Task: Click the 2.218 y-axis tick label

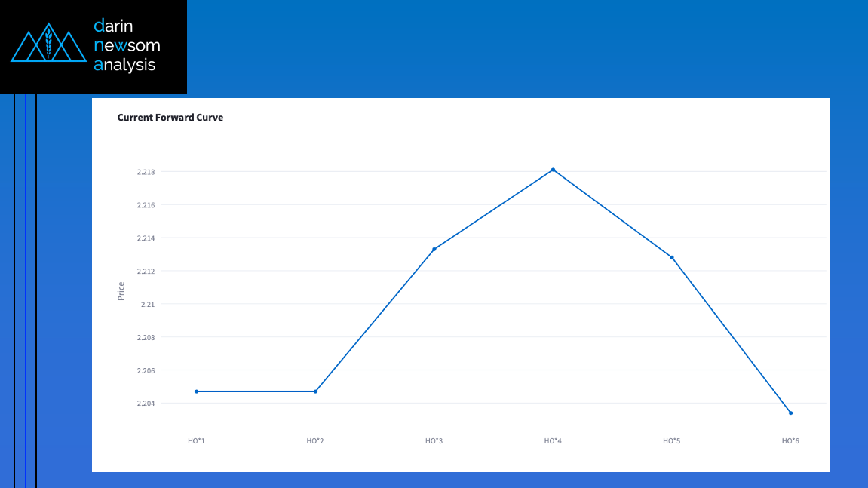Action: click(x=146, y=172)
